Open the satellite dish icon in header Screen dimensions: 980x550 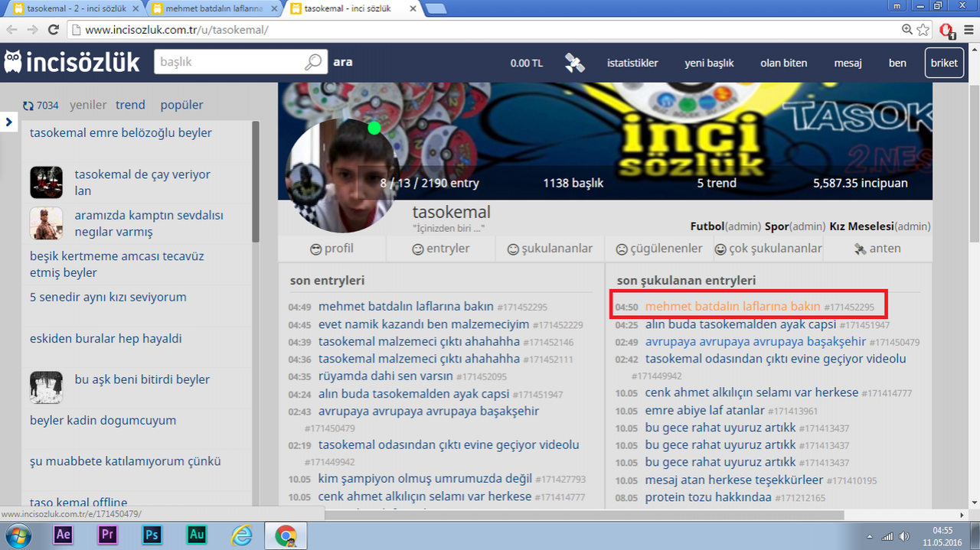pyautogui.click(x=574, y=63)
